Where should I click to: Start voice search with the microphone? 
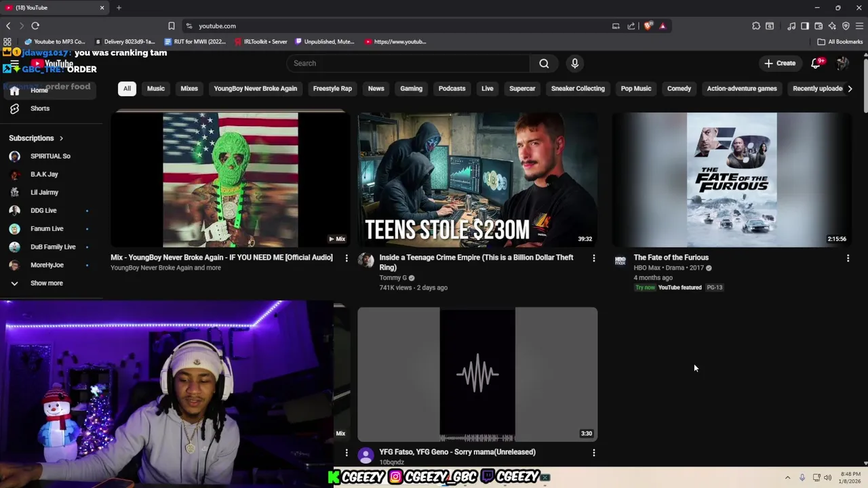[x=575, y=63]
